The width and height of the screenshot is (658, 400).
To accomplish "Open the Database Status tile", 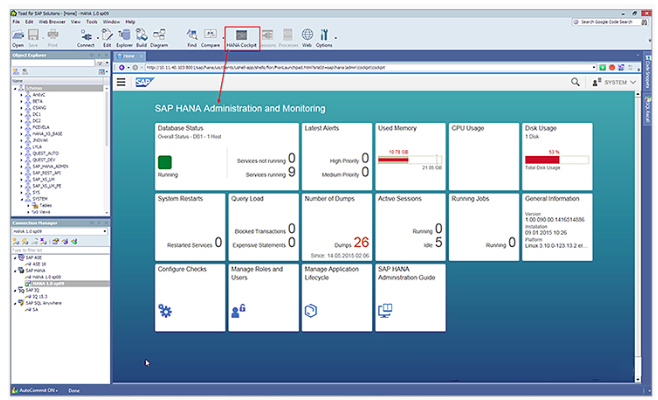I will click(227, 157).
